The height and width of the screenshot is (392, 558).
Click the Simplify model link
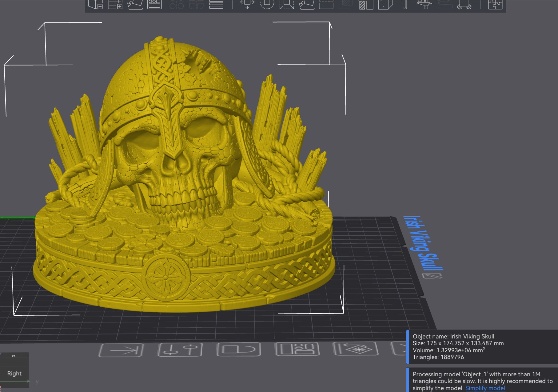[485, 388]
